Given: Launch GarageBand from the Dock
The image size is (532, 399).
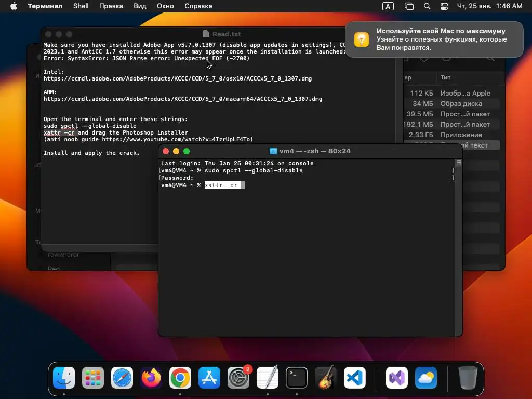Looking at the screenshot, I should coord(326,378).
